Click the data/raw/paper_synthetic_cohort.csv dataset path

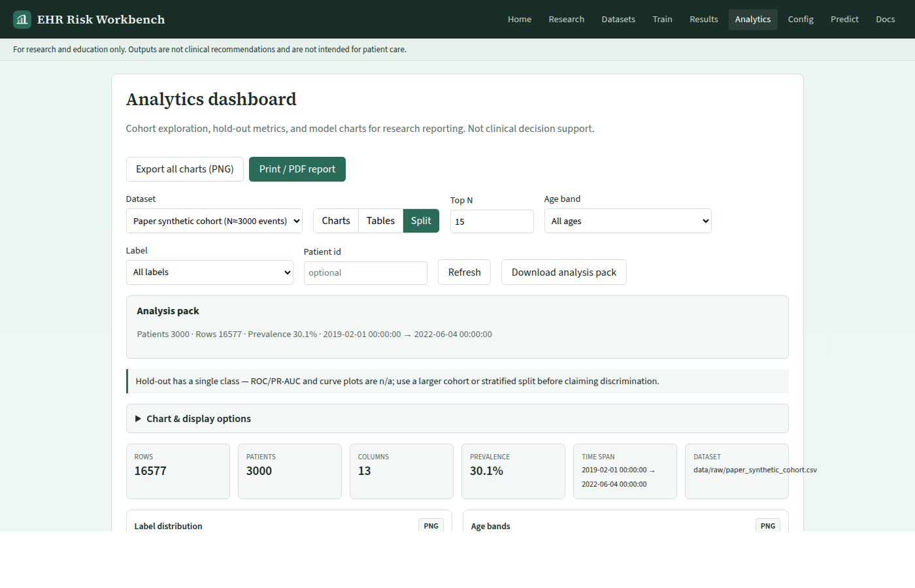click(755, 470)
